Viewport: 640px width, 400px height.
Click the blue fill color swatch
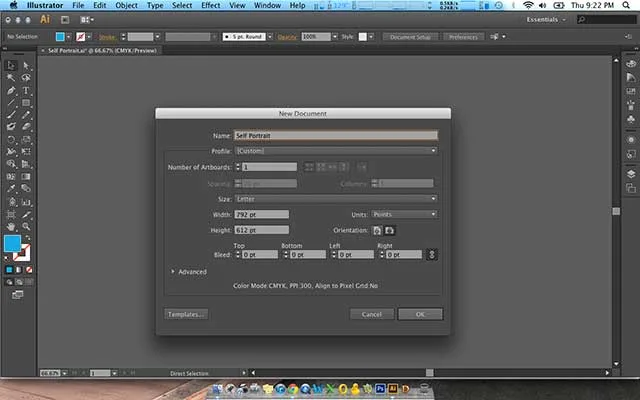[12, 244]
